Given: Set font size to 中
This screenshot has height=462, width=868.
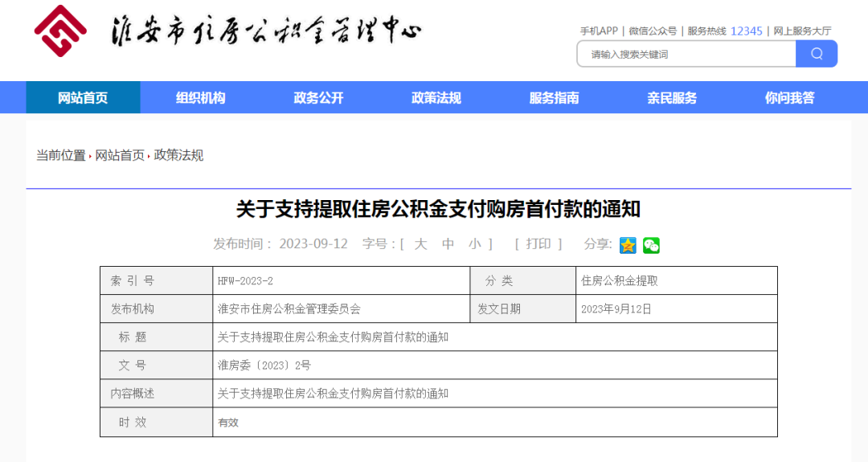Looking at the screenshot, I should click(x=448, y=244).
